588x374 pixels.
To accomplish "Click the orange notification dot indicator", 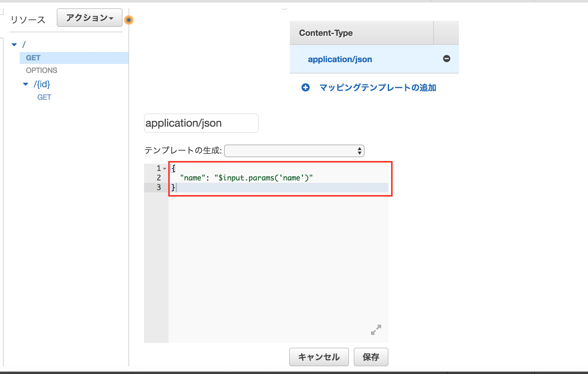I will 129,20.
